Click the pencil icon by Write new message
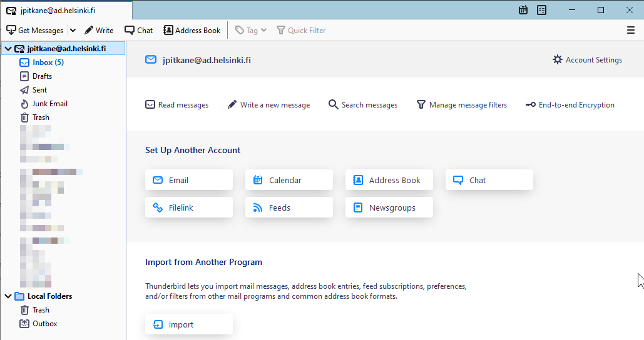Viewport: 644px width, 340px height. coord(232,104)
